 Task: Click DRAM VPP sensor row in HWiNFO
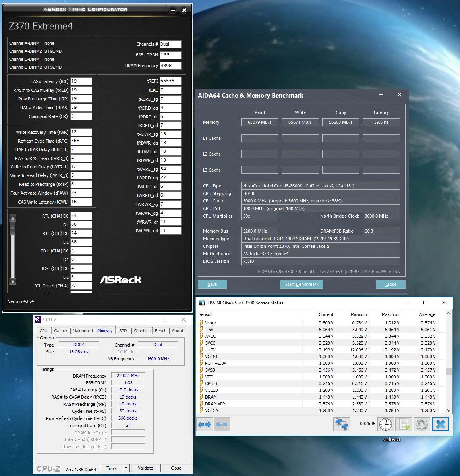321,404
